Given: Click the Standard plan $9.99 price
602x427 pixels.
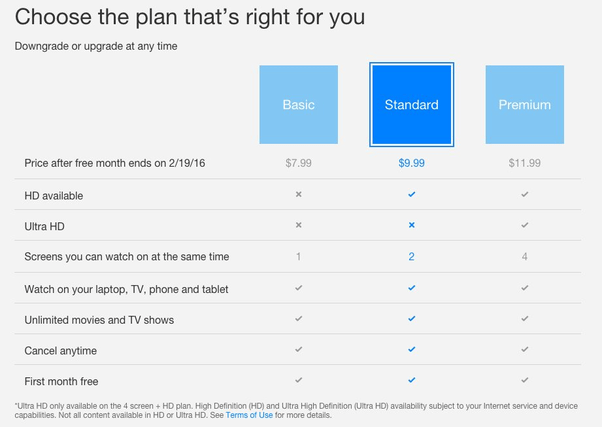Looking at the screenshot, I should pos(411,163).
